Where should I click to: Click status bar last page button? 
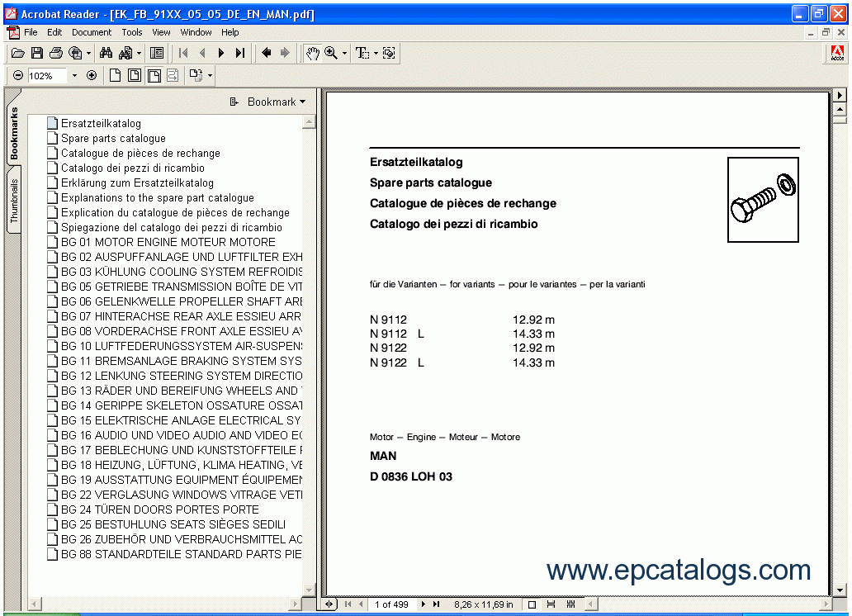(437, 604)
